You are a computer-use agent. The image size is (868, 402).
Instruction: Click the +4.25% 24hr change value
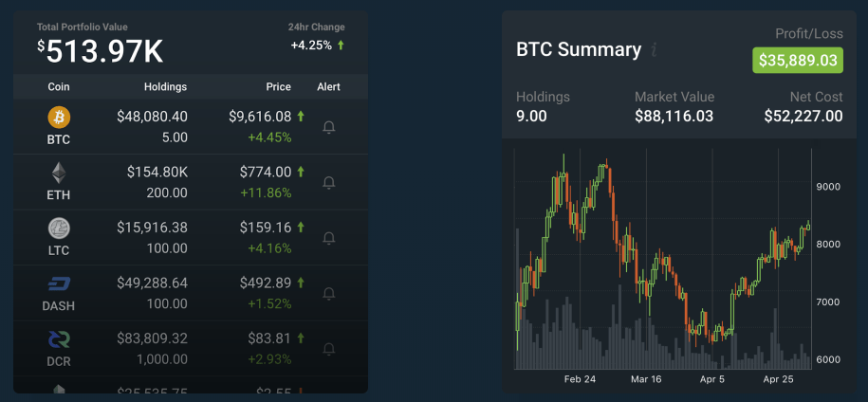[312, 46]
